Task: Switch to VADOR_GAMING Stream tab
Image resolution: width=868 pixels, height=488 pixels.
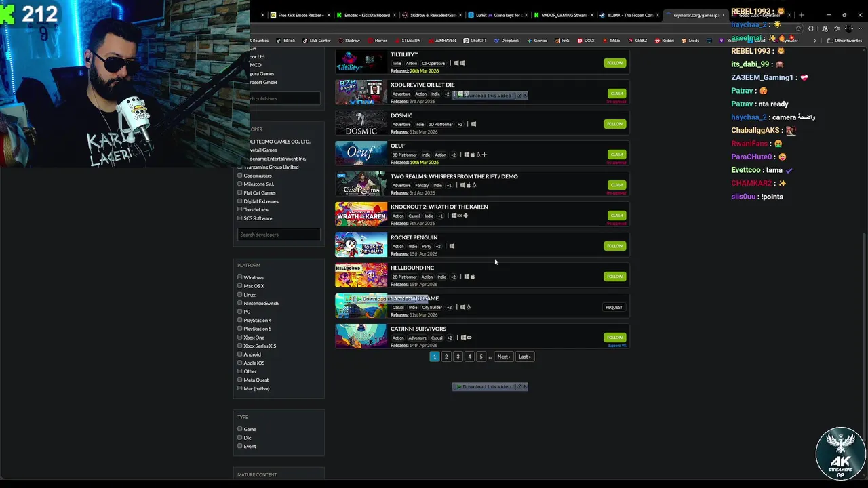Action: coord(562,15)
